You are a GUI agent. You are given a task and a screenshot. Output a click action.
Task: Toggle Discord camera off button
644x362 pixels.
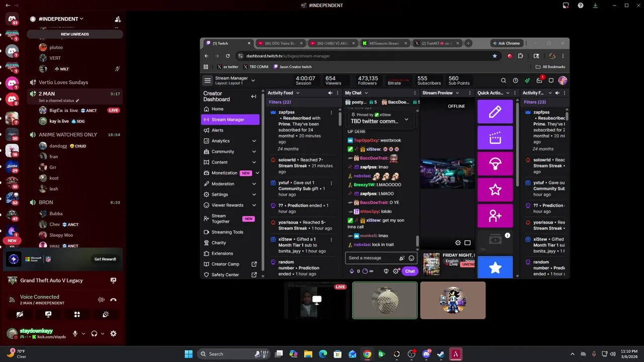20,314
